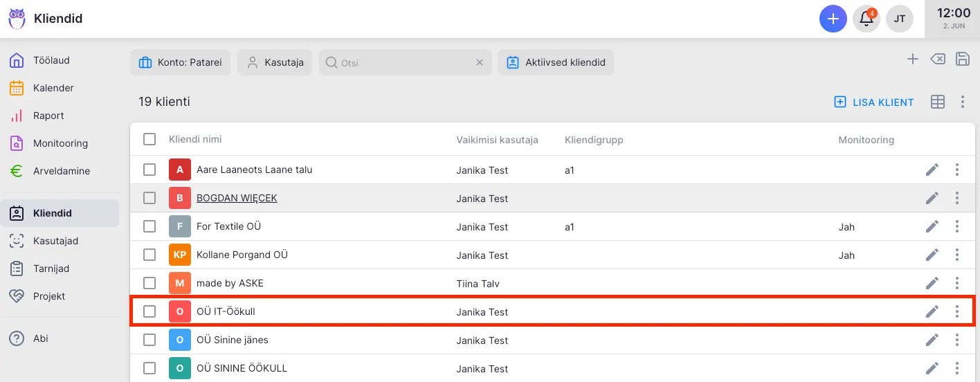Go to Kalender in the sidebar
Image resolution: width=980 pixels, height=382 pixels.
53,88
